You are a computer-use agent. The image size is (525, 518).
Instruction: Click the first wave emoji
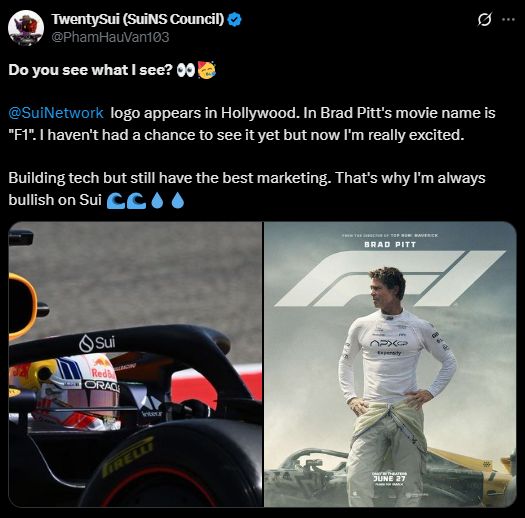(116, 200)
